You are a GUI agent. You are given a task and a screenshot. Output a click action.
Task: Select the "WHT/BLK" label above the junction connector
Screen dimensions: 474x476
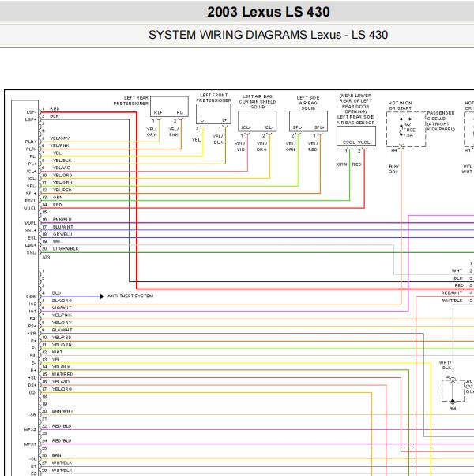446,365
